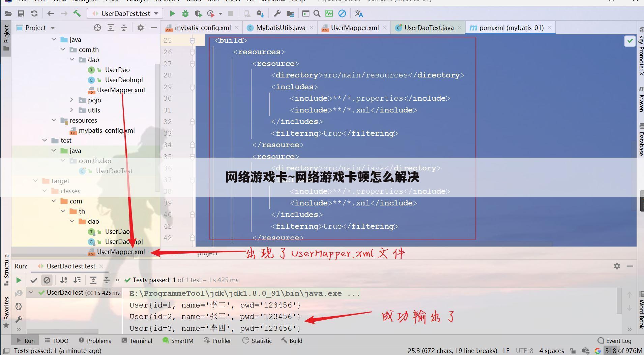Switch to UserMapper.xml editor tab
644x355 pixels.
355,28
